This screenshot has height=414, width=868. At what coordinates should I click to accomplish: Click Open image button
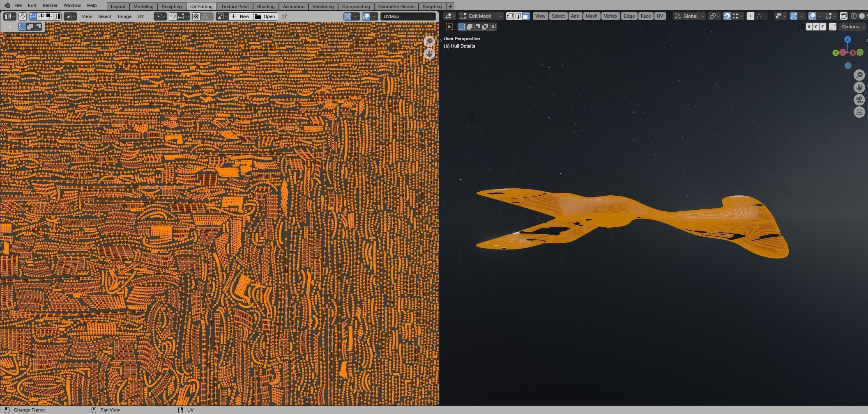click(x=265, y=16)
